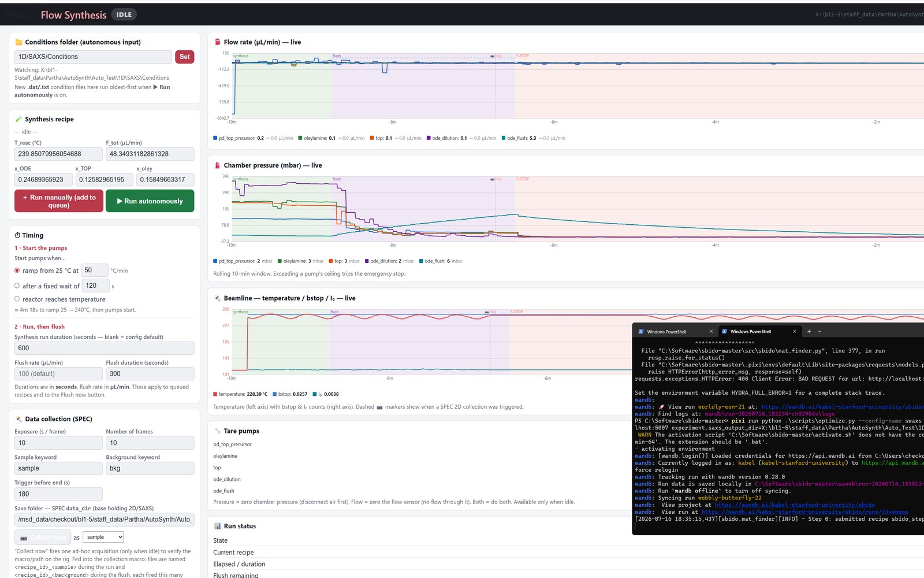
Task: Click the green Run autonomously button
Action: 150,201
